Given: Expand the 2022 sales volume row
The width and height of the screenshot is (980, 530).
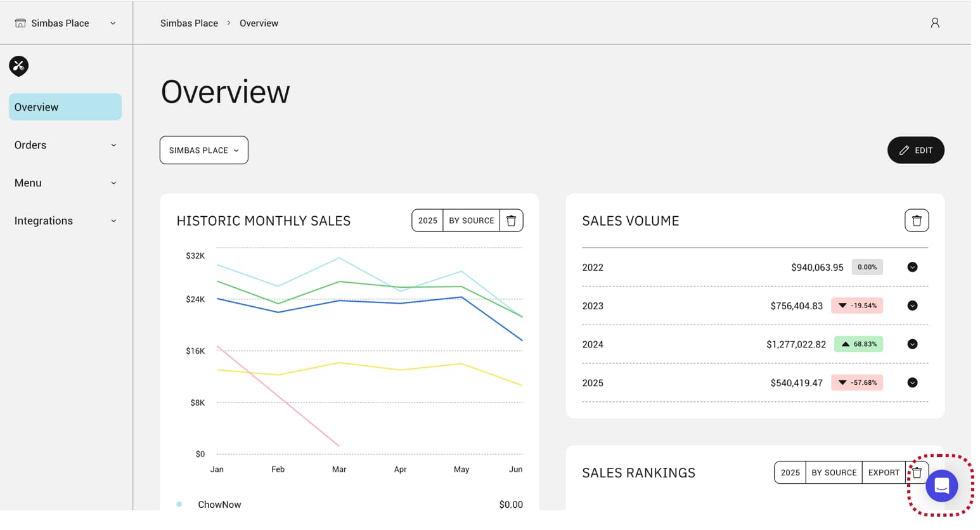Looking at the screenshot, I should coord(912,267).
